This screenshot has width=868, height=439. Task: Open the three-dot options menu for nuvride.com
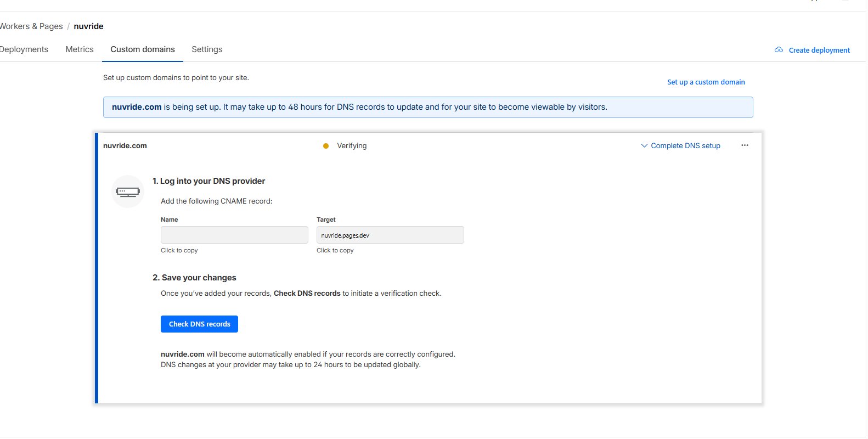745,145
